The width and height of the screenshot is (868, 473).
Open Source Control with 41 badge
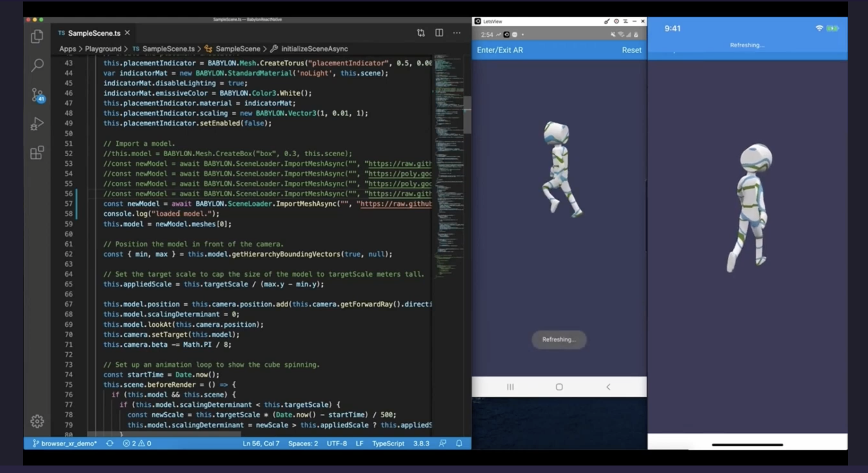[37, 95]
